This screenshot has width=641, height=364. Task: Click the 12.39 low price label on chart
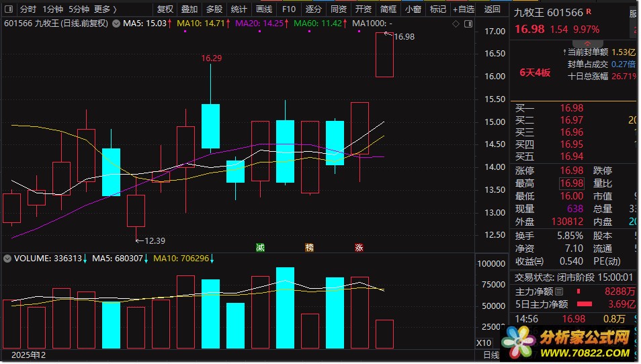pos(155,241)
